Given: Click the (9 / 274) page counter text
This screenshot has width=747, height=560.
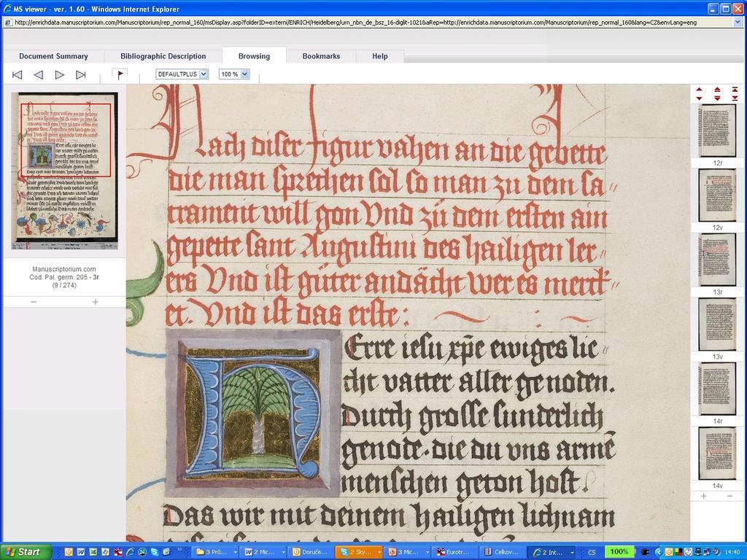Looking at the screenshot, I should (x=64, y=285).
